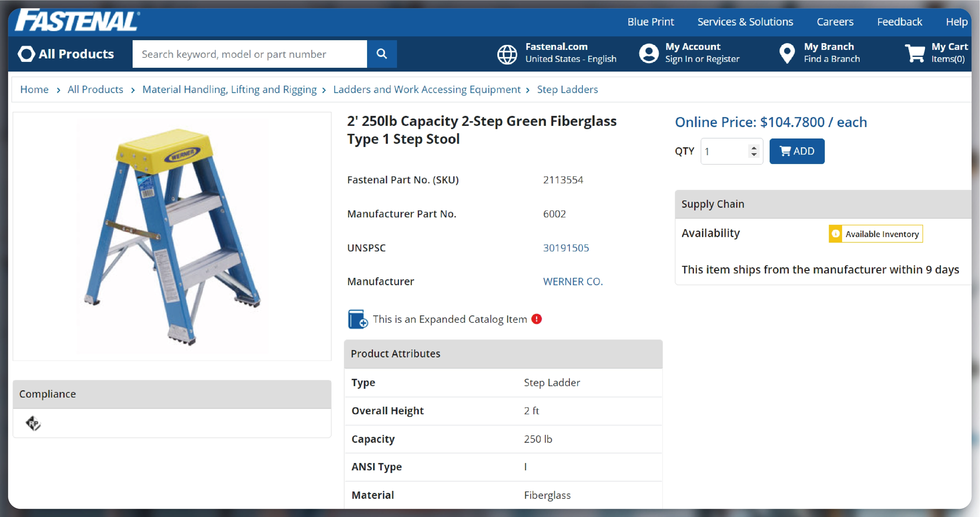Click the WERNER CO. manufacturer link
The width and height of the screenshot is (980, 517).
(x=573, y=281)
